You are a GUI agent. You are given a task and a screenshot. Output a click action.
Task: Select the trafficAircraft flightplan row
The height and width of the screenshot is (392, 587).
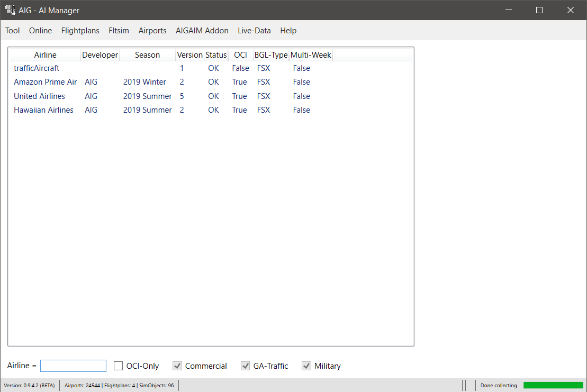coord(211,68)
